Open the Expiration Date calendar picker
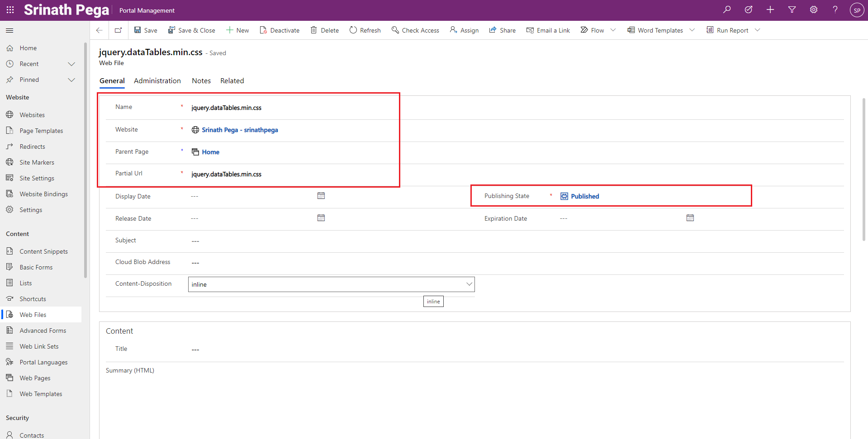Viewport: 868px width, 439px height. [690, 218]
